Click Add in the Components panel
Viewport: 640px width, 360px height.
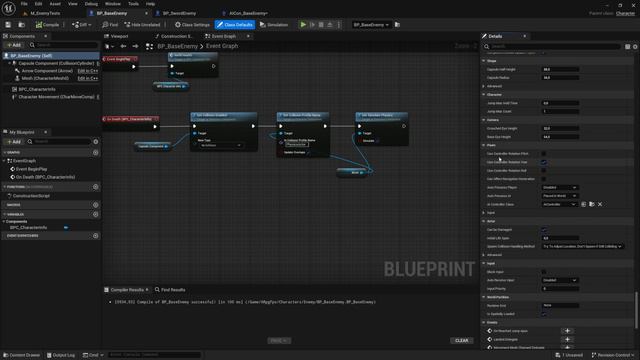click(x=13, y=45)
